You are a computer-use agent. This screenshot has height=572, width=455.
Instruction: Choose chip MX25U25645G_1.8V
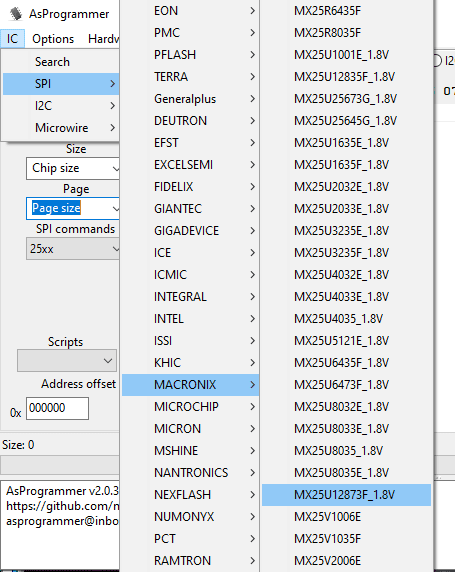click(x=346, y=120)
